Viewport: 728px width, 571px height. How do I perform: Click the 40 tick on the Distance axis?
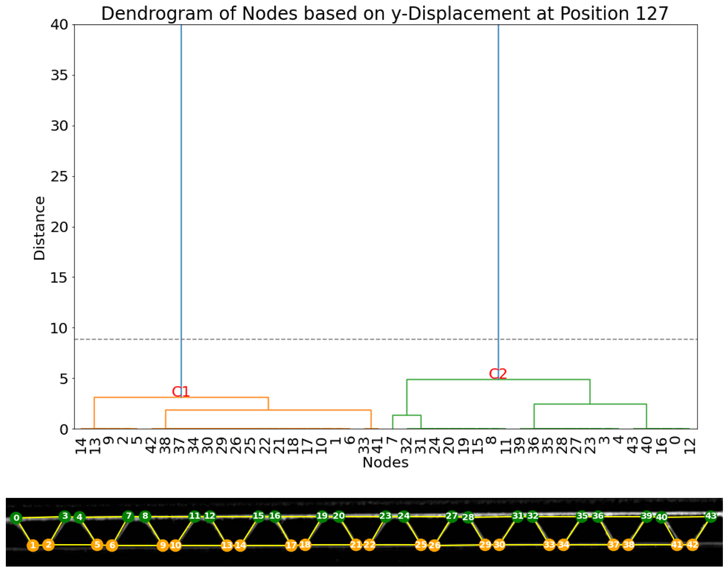59,25
